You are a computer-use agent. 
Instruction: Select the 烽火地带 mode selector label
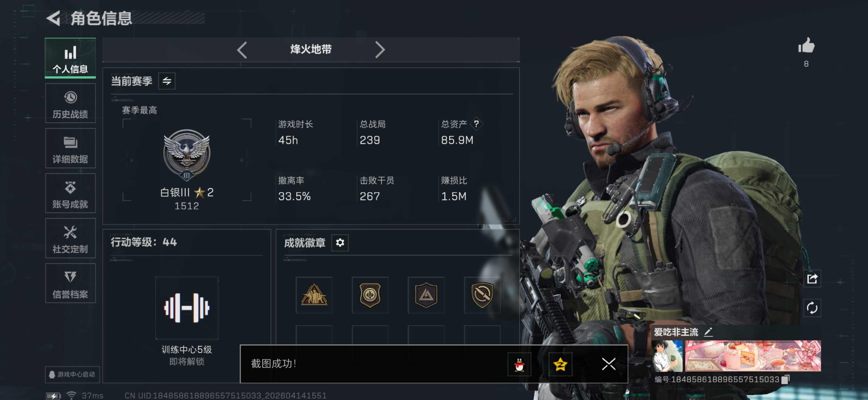311,50
